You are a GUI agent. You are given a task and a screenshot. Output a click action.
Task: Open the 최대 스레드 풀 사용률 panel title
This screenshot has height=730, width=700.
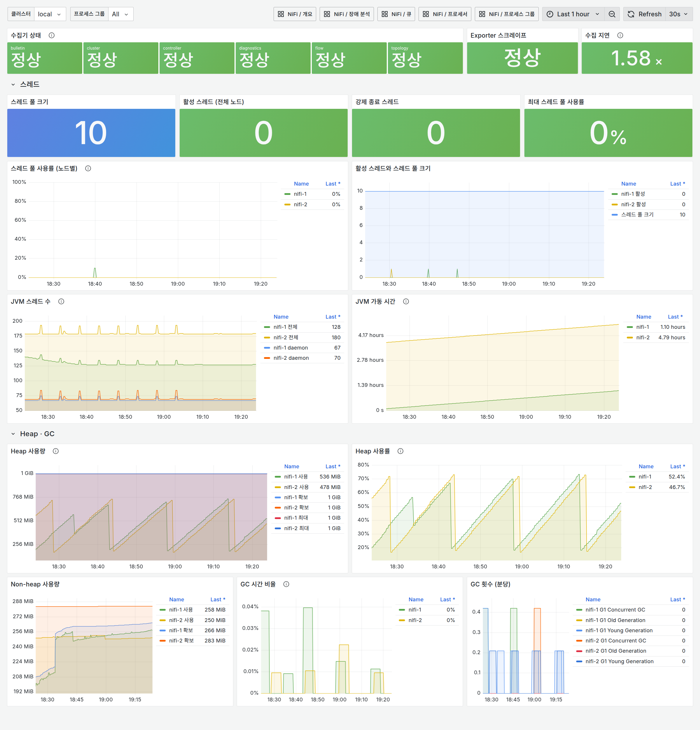pos(556,102)
